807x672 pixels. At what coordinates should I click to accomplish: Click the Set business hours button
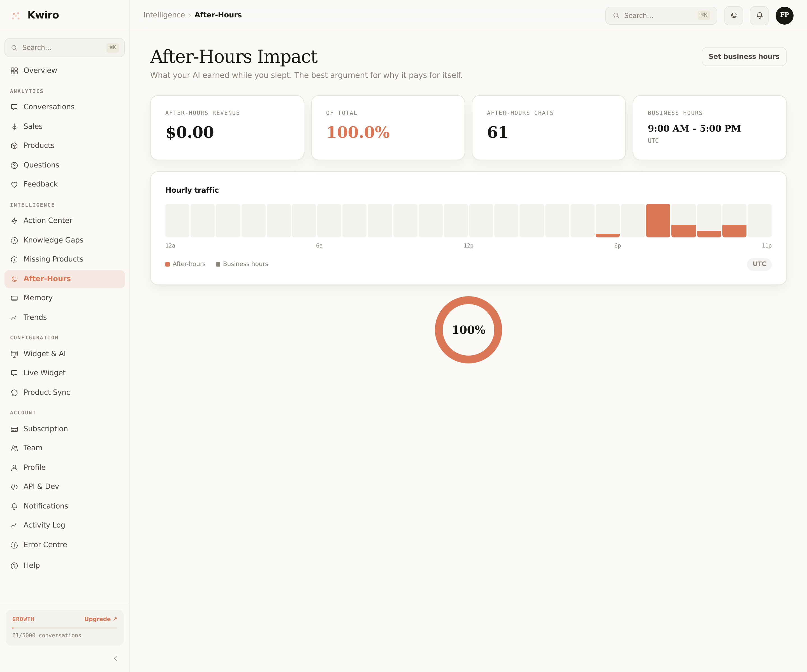coord(744,57)
